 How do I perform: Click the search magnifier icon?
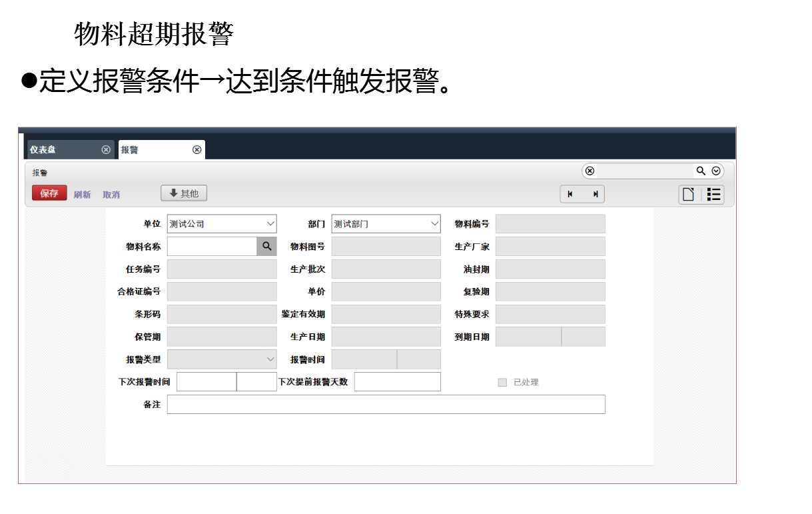701,171
